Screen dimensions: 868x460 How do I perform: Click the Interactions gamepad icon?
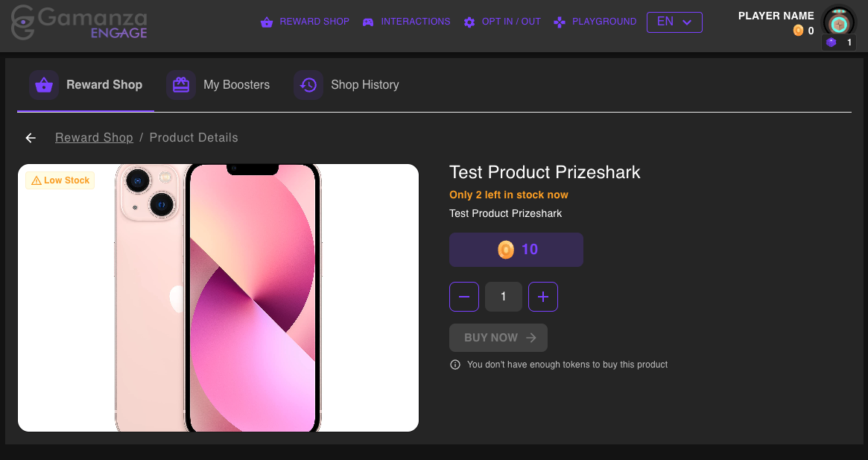tap(368, 22)
